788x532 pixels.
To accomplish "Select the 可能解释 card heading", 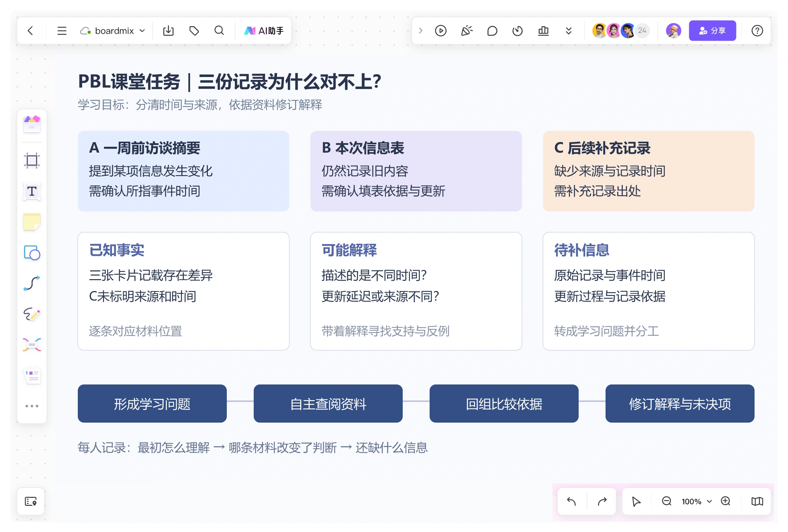I will point(349,250).
